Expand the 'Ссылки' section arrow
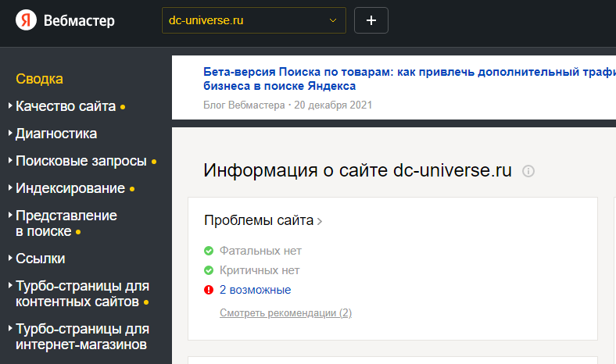The height and width of the screenshot is (364, 616). click(10, 258)
